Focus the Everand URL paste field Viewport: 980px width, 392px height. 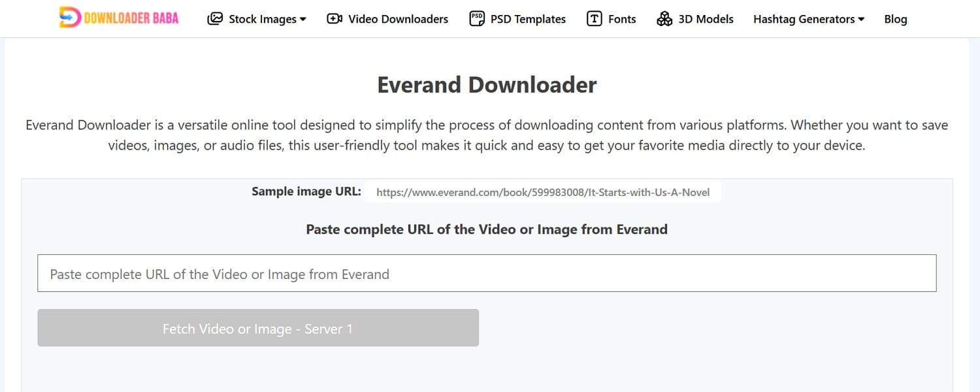487,273
